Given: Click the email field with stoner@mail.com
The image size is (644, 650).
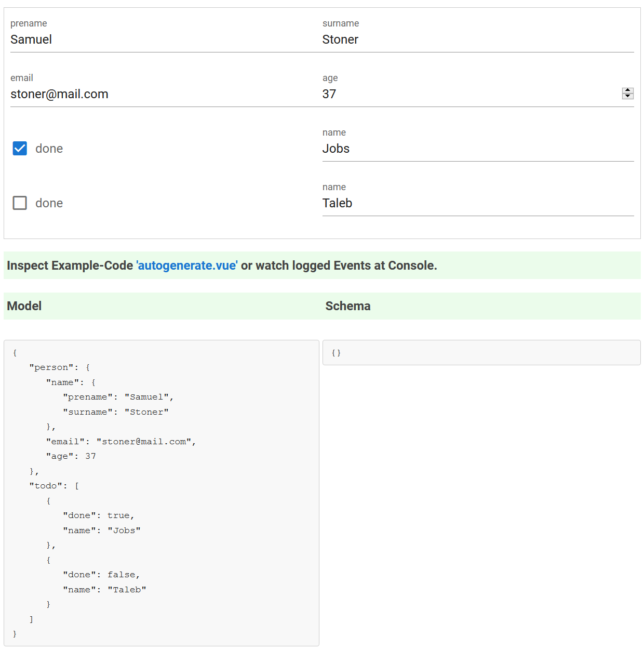Looking at the screenshot, I should point(166,94).
